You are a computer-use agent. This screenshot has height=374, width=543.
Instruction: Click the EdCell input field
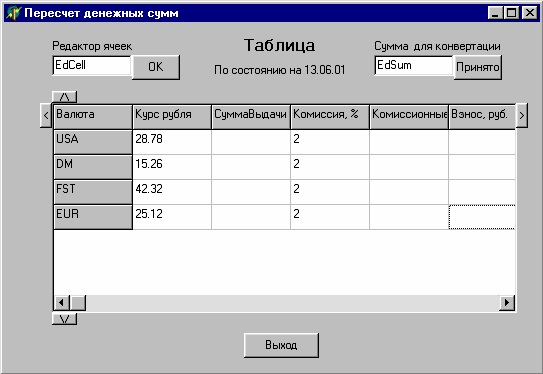pos(92,65)
